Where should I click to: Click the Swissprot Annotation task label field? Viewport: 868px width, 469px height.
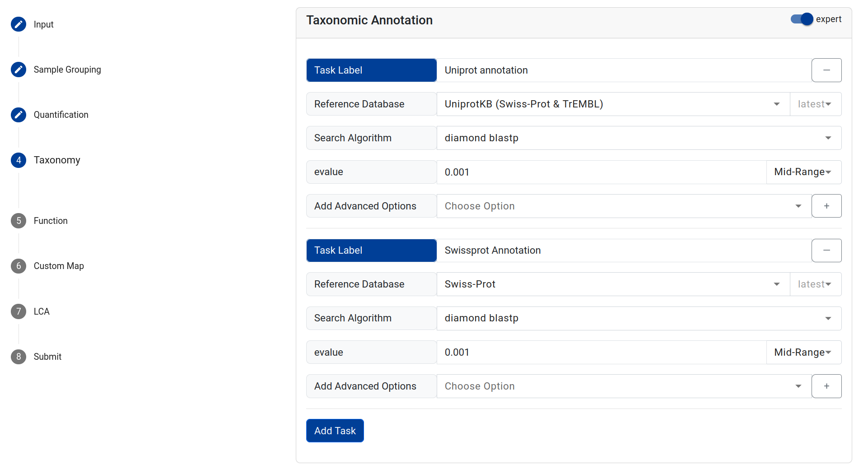623,251
